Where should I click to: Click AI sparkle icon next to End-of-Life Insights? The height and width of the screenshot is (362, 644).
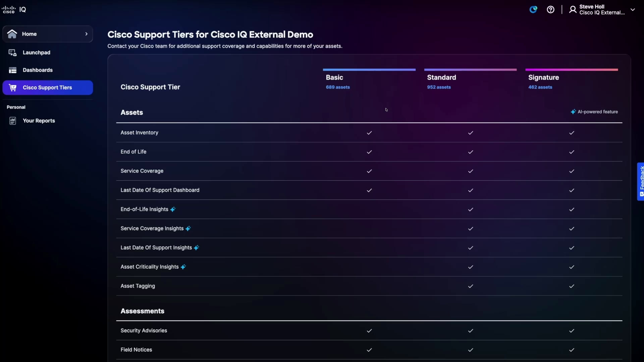173,209
